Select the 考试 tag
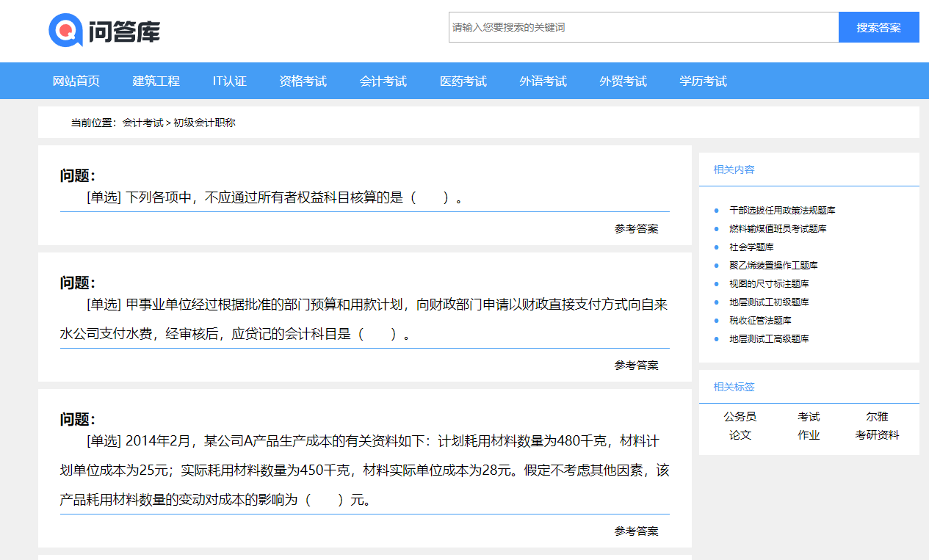This screenshot has width=929, height=560. point(809,416)
